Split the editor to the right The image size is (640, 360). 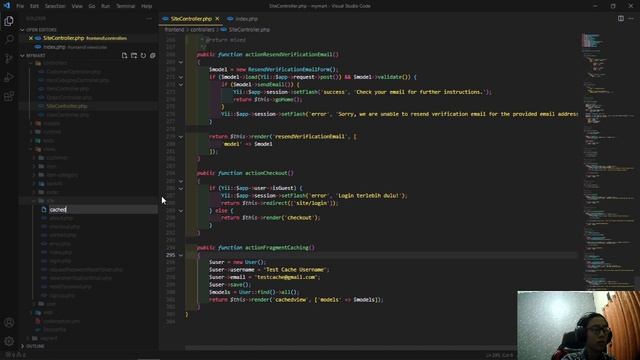pos(621,18)
